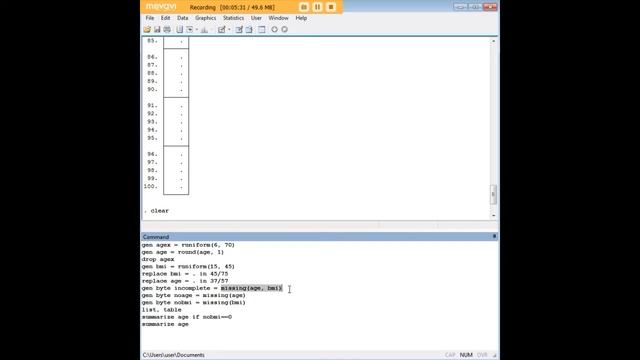640x360 pixels.
Task: Click the Results vertical scrollbar thumb
Action: [x=493, y=194]
